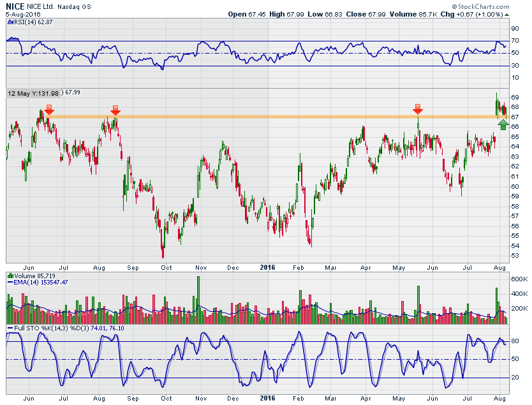Click the 70 label on RSI axis
532x405 pixels.
[x=515, y=41]
